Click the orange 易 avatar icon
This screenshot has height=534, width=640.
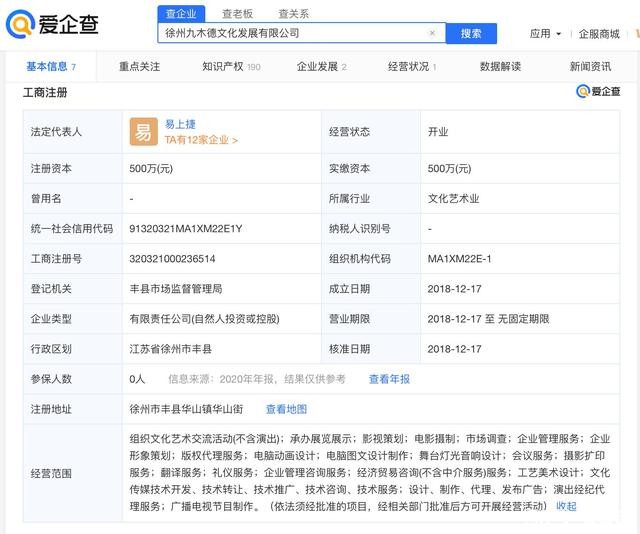click(x=144, y=131)
